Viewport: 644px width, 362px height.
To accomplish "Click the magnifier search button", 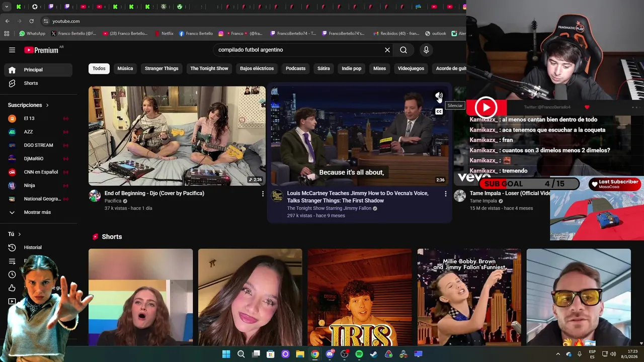I will click(x=404, y=50).
